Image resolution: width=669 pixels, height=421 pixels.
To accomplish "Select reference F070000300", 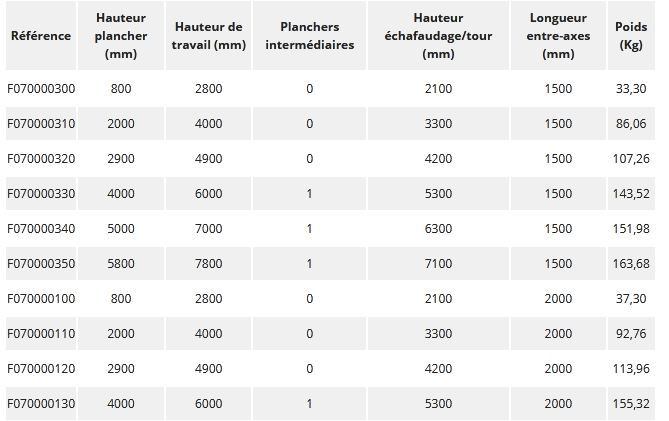I will coord(41,89).
